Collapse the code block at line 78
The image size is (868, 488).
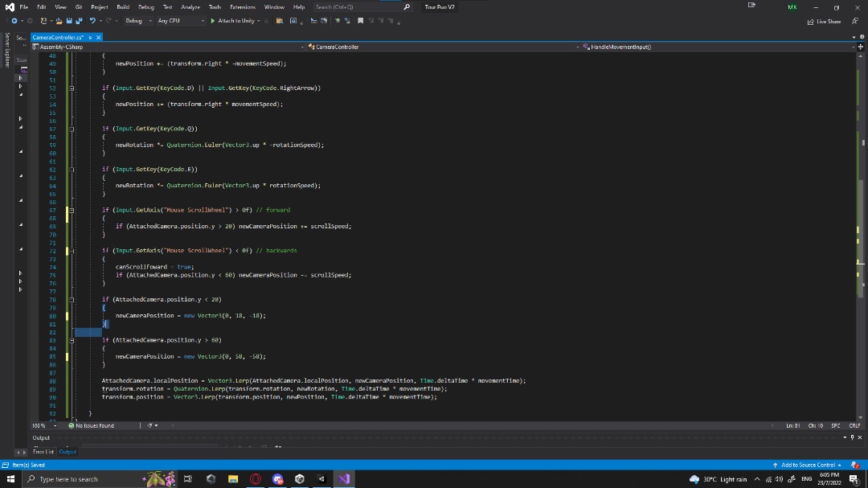pos(72,299)
